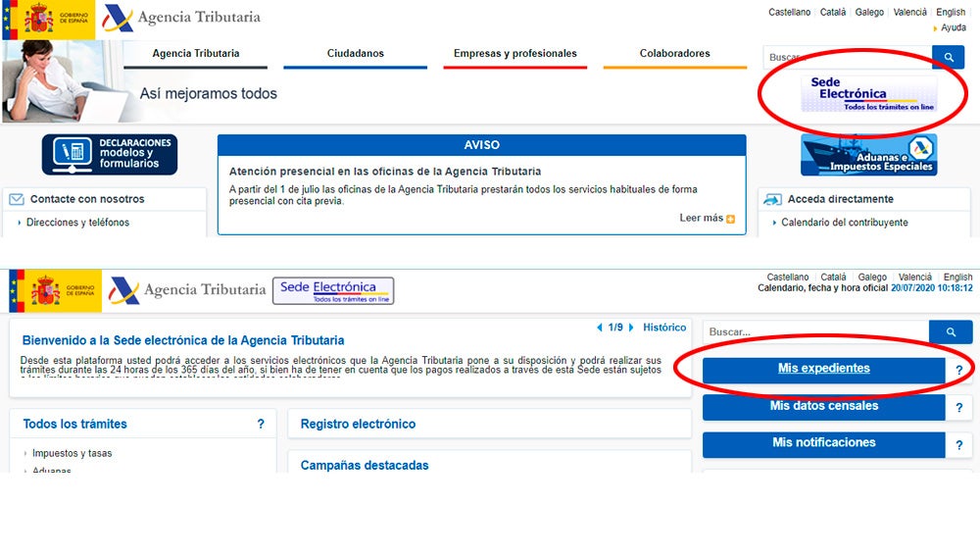Image resolution: width=980 pixels, height=556 pixels.
Task: Open the Histórico link
Action: tap(664, 328)
